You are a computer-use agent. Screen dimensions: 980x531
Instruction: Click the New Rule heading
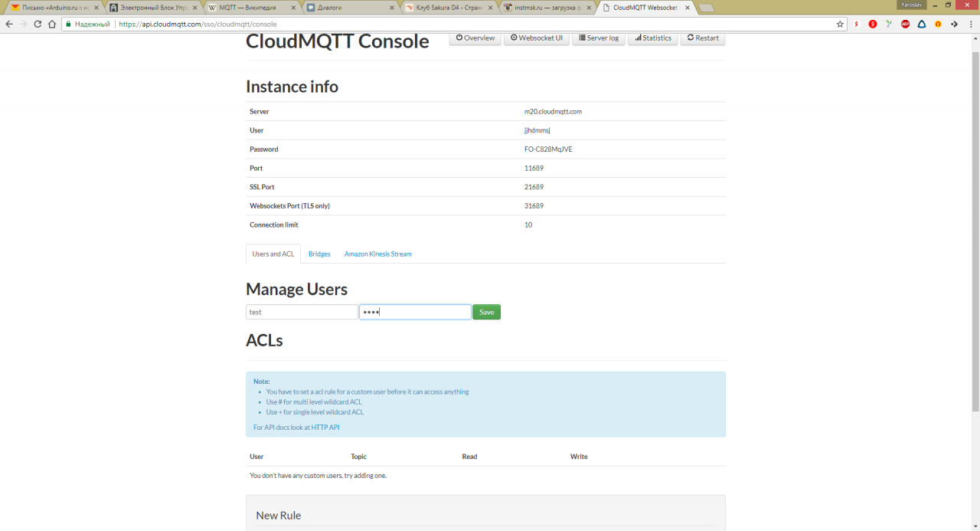click(279, 516)
